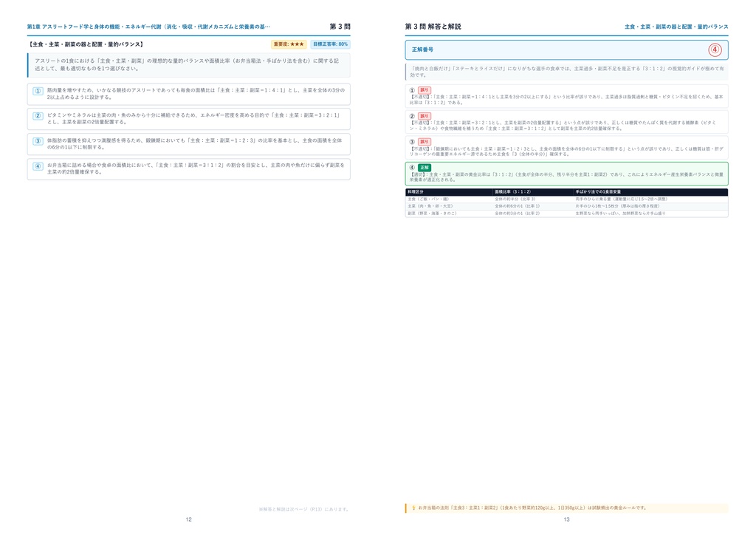
Task: Select the answer choice text about お弁当箱 3:1:2
Action: (196, 168)
